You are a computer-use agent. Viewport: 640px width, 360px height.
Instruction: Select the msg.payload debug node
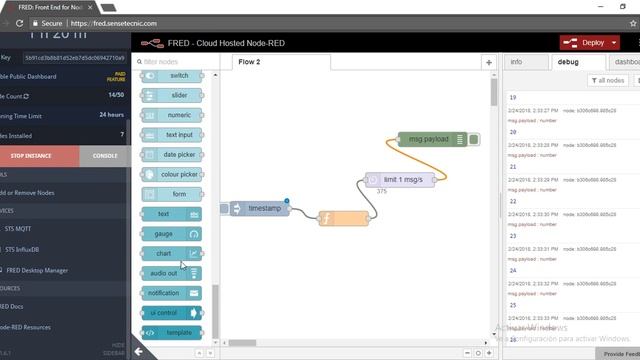432,139
